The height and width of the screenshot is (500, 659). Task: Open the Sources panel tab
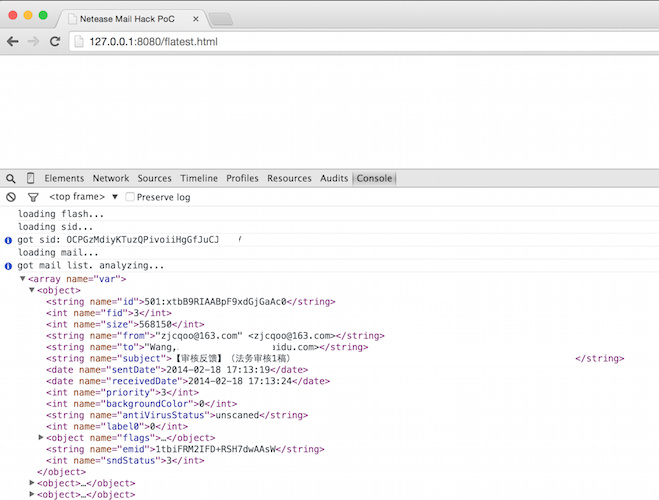[155, 178]
